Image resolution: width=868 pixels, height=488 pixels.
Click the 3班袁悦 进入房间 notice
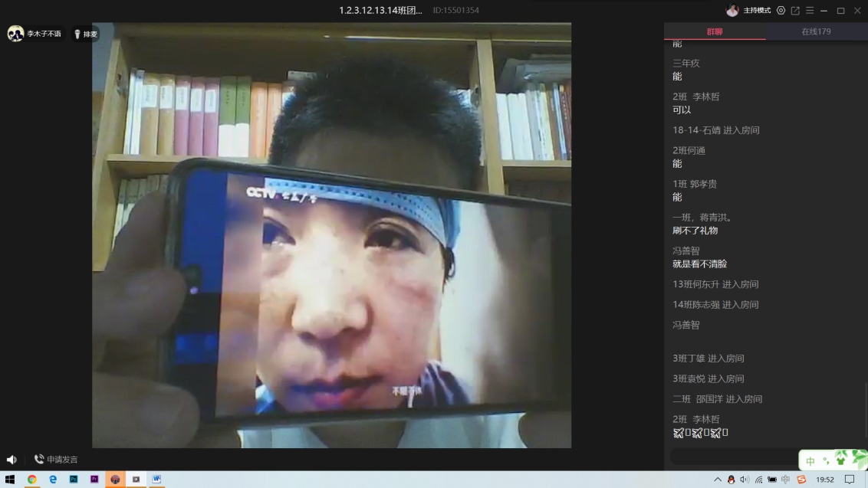(x=708, y=379)
